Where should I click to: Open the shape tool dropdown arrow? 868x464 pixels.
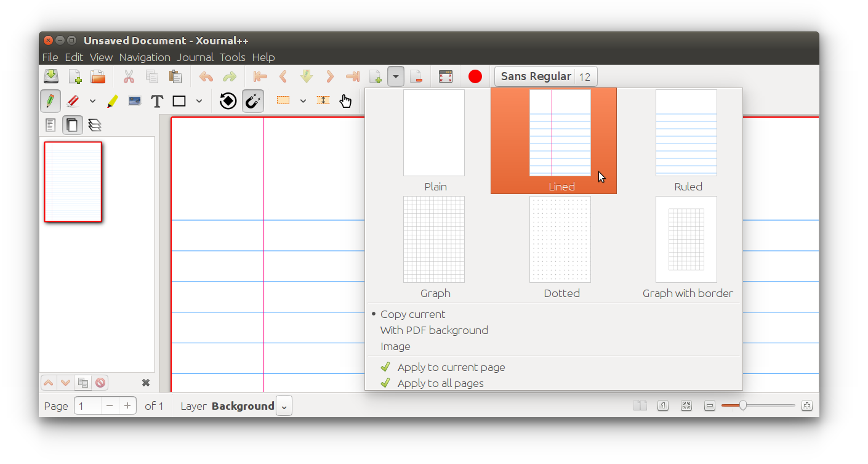pyautogui.click(x=199, y=100)
